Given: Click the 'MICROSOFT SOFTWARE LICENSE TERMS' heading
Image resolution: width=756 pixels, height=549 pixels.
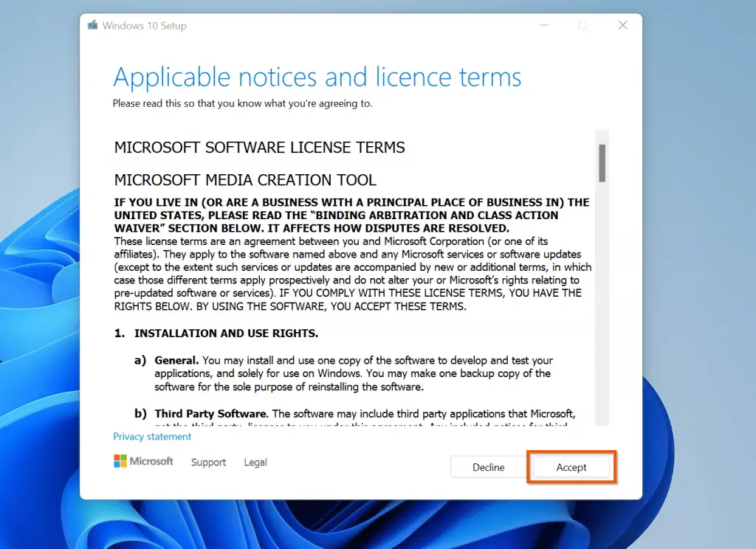Looking at the screenshot, I should tap(259, 148).
